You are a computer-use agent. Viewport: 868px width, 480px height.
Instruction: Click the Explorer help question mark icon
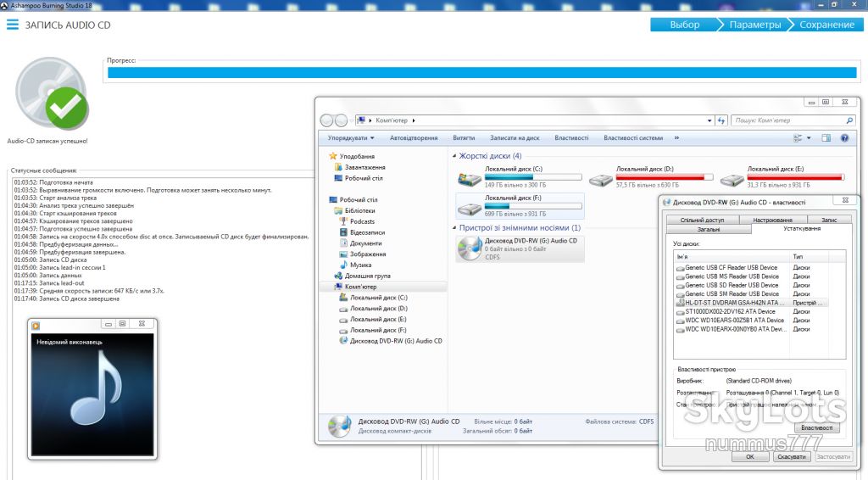(845, 138)
